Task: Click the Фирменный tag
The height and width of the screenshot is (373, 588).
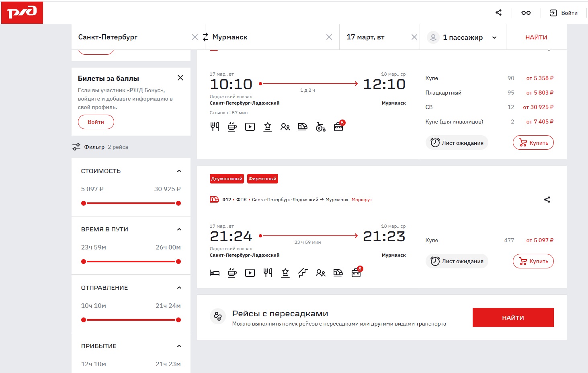Action: point(262,179)
